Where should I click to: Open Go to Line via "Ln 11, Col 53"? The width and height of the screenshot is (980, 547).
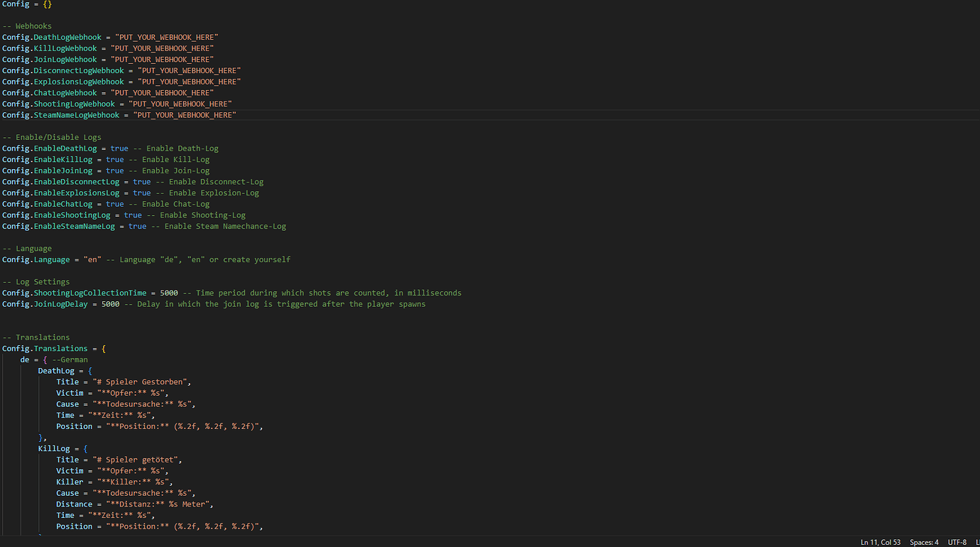pos(881,541)
